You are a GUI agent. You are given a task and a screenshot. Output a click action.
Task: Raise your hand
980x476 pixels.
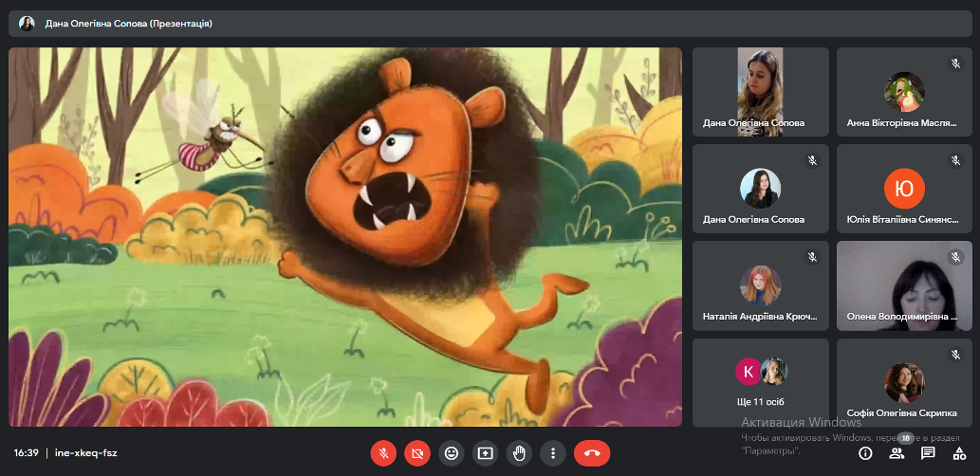(519, 453)
